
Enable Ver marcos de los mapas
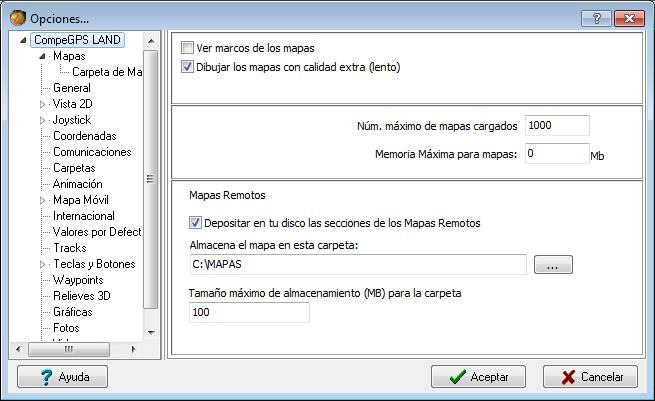(188, 48)
